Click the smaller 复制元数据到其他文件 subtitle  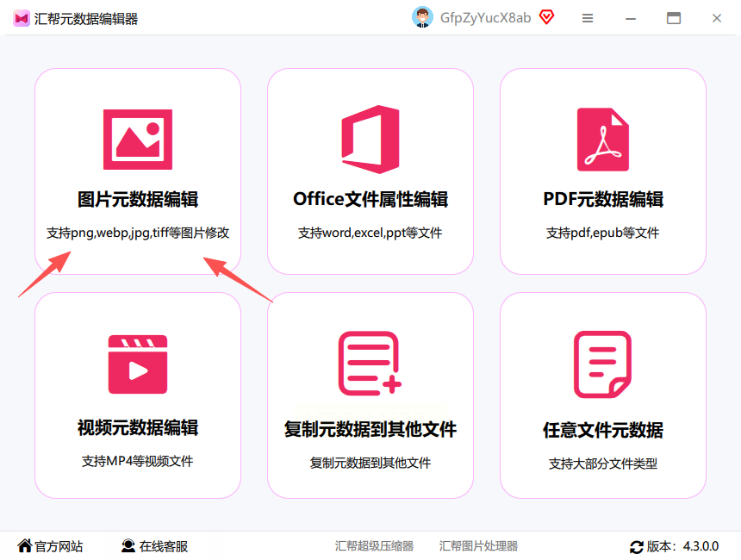[370, 463]
